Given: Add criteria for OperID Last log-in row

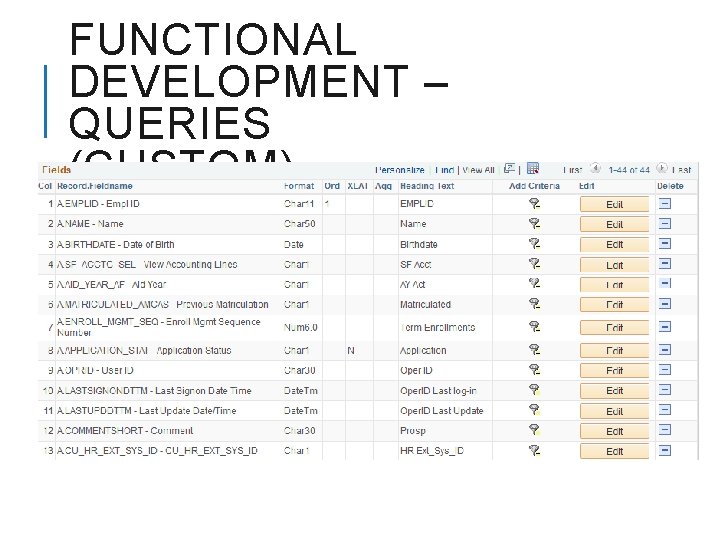Looking at the screenshot, I should [x=534, y=390].
